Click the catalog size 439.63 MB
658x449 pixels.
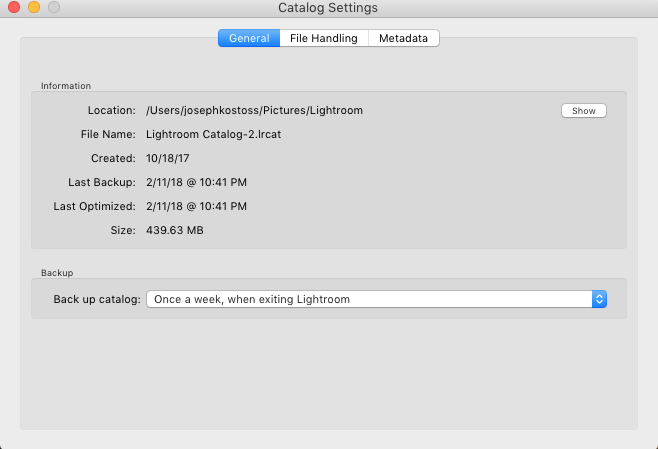[175, 230]
